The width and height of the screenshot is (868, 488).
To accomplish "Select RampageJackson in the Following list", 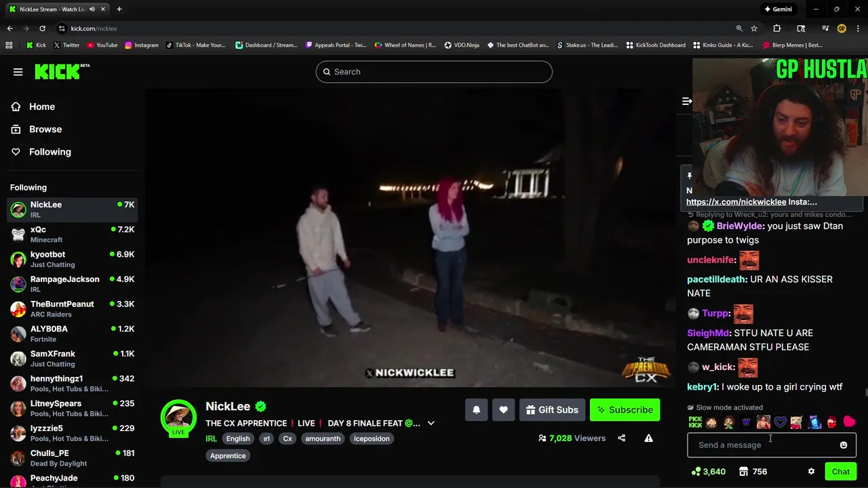I will (73, 284).
